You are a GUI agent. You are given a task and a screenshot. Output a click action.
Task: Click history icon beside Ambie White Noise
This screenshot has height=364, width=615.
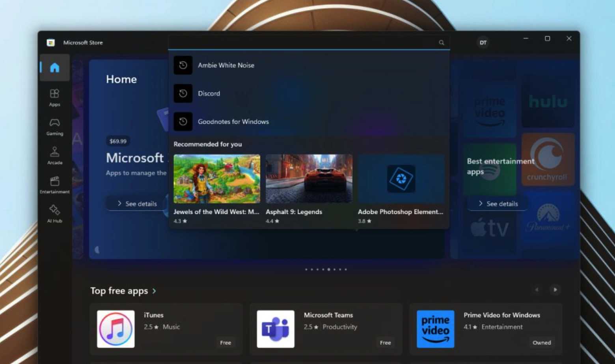point(183,65)
